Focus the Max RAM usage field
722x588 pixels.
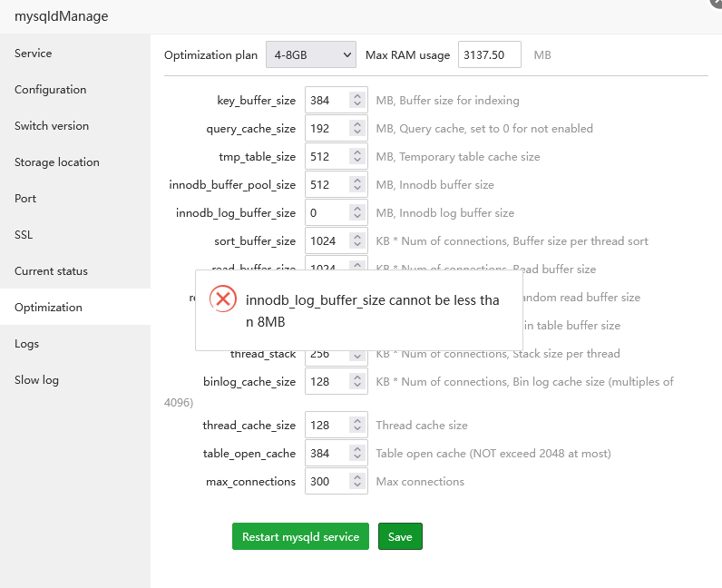(490, 55)
